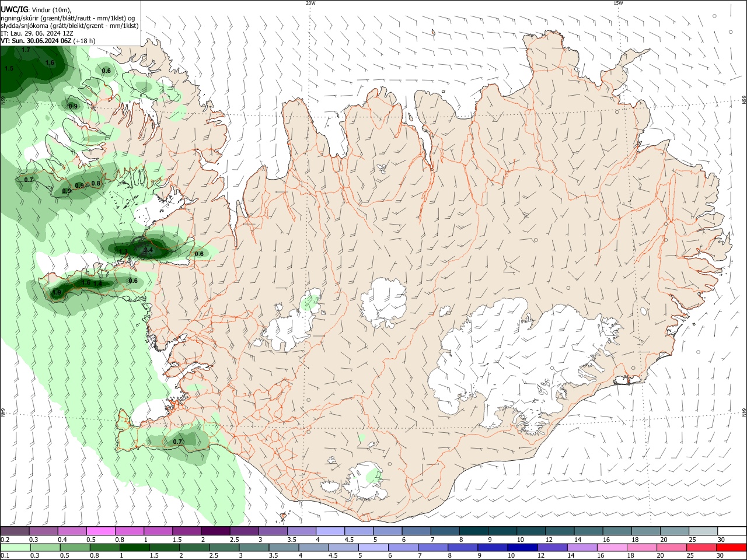
Task: Select the pale grey snow swatch labeled 25
Action: pyautogui.click(x=703, y=531)
